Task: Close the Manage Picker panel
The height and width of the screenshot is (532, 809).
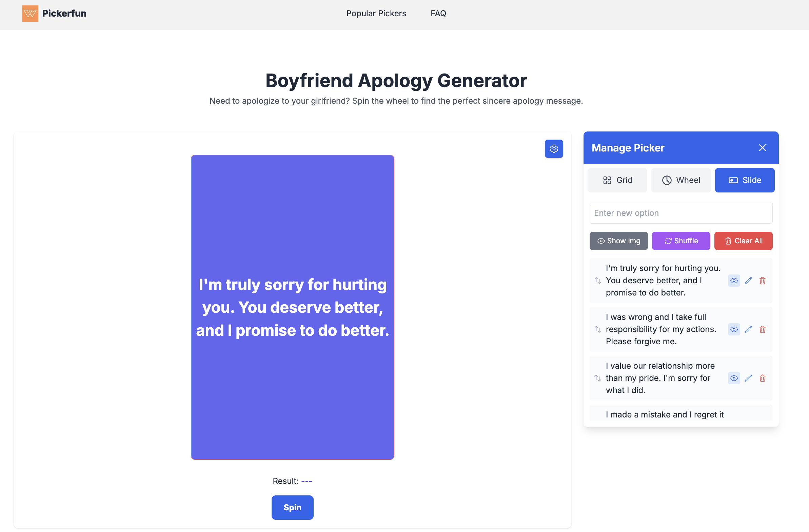Action: coord(763,148)
